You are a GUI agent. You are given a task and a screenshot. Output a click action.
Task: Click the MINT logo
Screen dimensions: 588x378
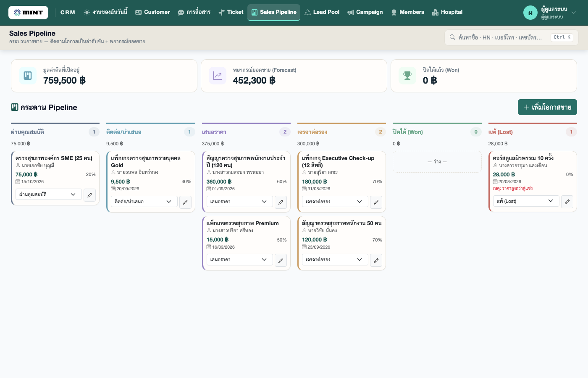click(28, 13)
